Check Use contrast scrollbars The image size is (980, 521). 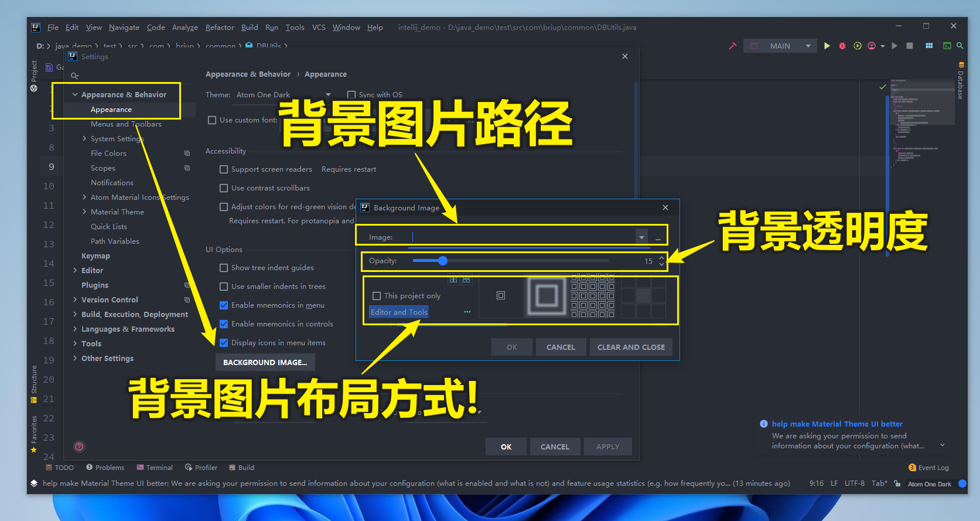pos(224,188)
